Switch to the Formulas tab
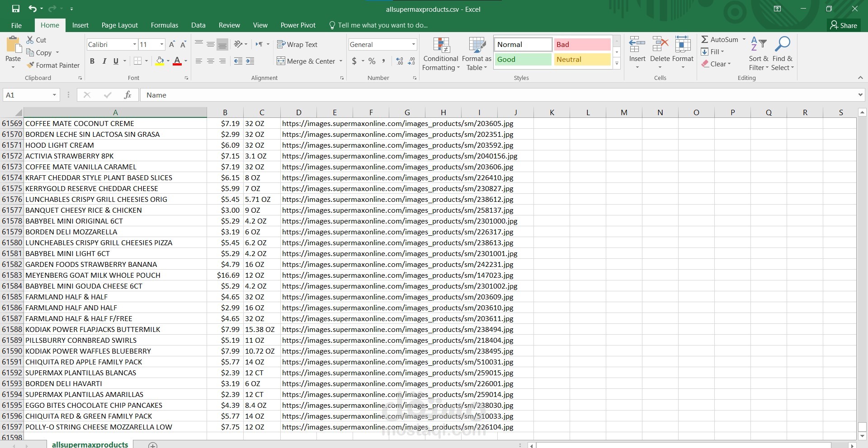 coord(165,25)
